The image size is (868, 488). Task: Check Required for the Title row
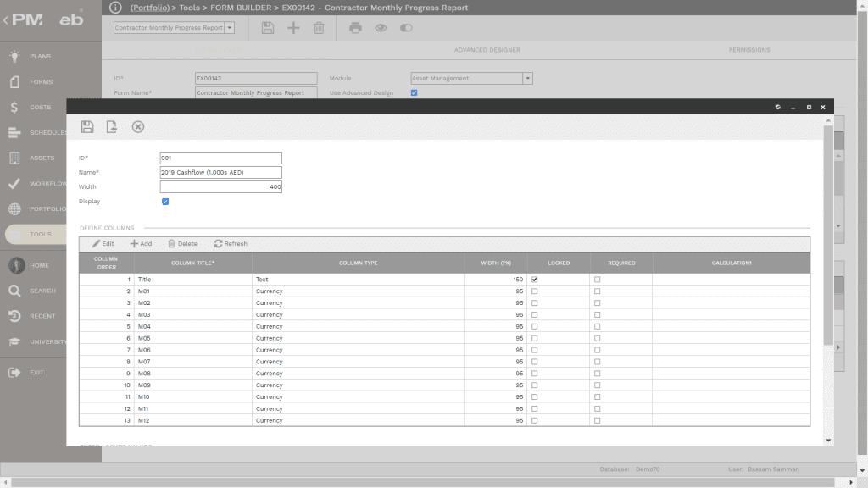[x=597, y=280]
